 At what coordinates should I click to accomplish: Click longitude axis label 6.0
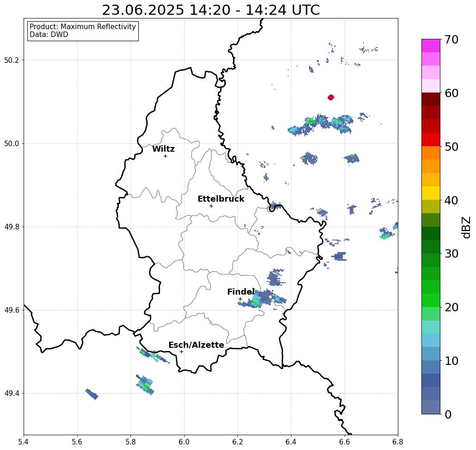[x=184, y=442]
